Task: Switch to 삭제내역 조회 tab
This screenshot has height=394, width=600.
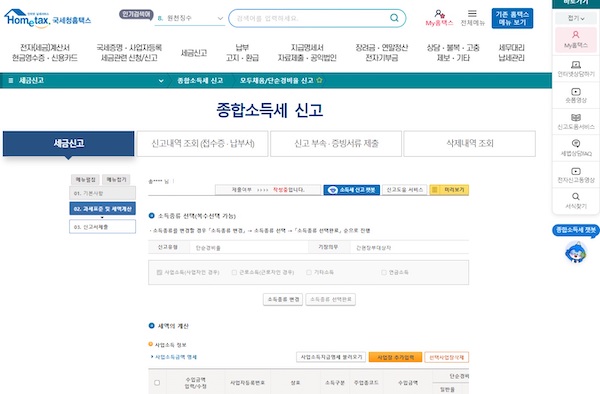Action: tap(470, 143)
